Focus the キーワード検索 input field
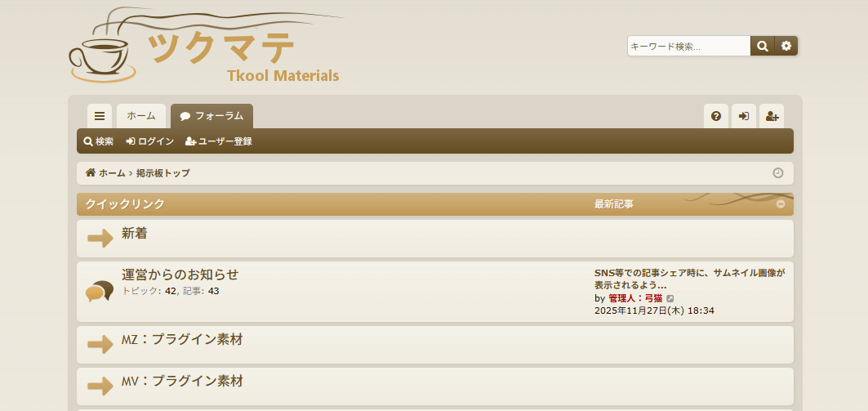868x411 pixels. [688, 47]
